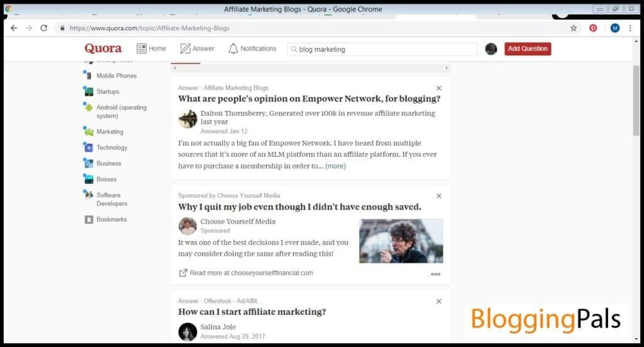Select the Software Developers topic
The width and height of the screenshot is (644, 347).
[112, 199]
